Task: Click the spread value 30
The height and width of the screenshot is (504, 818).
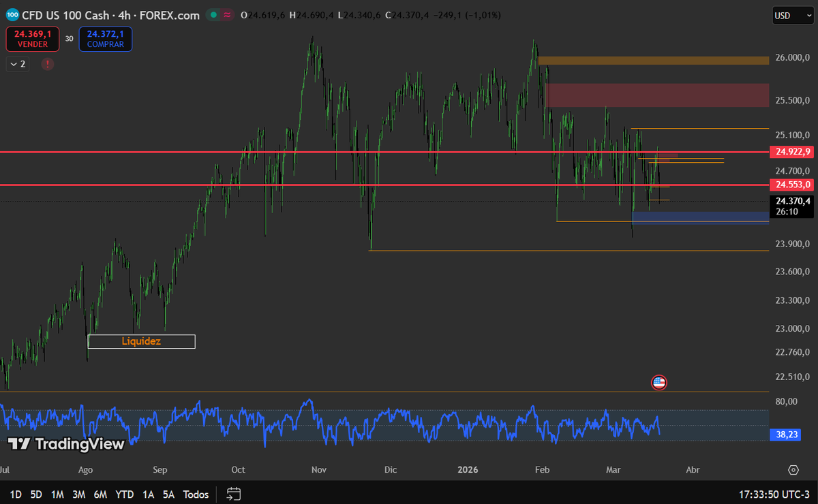Action: [70, 39]
